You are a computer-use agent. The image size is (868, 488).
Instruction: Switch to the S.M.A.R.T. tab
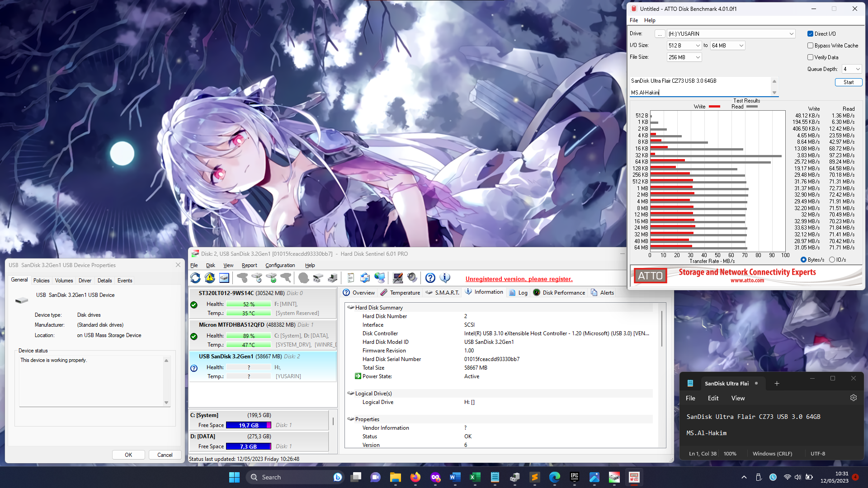(x=442, y=293)
